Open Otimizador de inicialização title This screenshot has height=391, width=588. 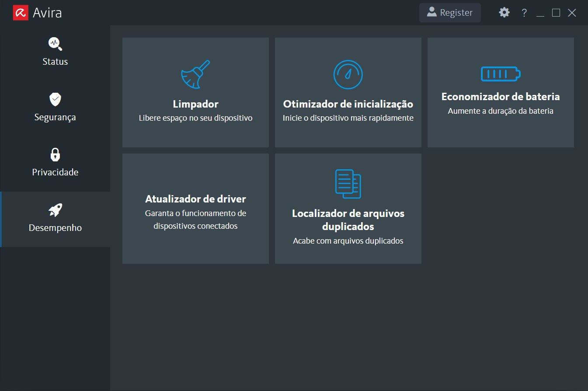point(348,104)
